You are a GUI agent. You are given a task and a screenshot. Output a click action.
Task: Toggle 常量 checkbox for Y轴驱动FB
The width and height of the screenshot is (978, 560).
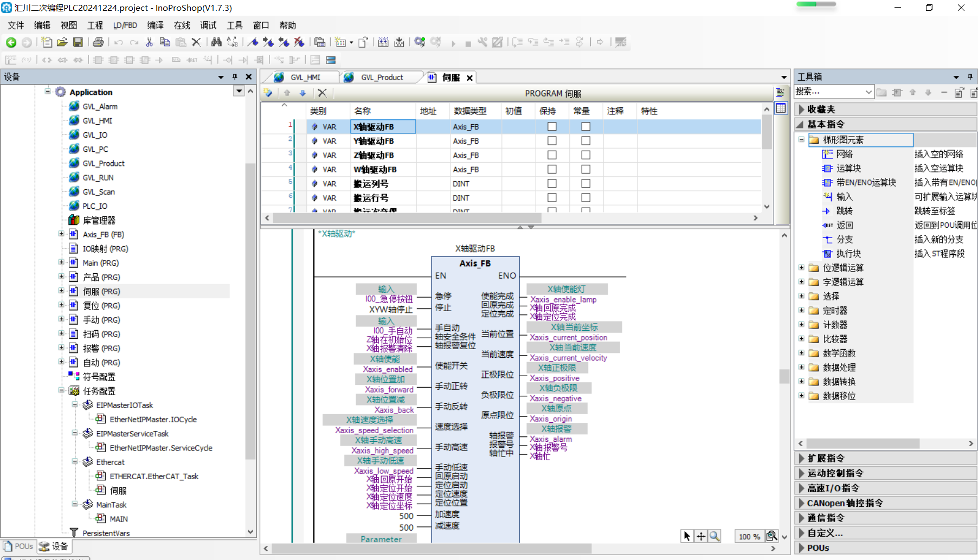point(585,141)
